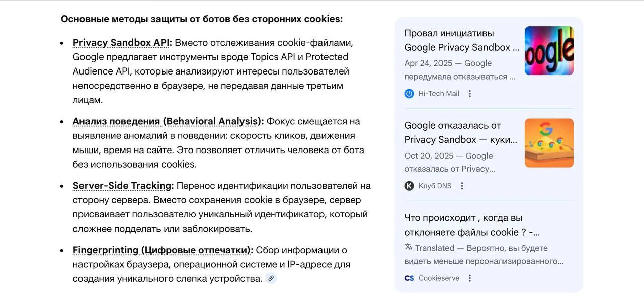Open article 'Провал инициативы Google Privacy Sandbox'

click(461, 40)
